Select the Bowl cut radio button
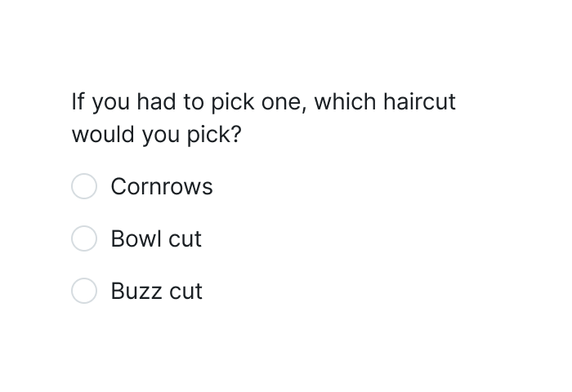Viewport: 572px width, 392px height. pos(84,238)
